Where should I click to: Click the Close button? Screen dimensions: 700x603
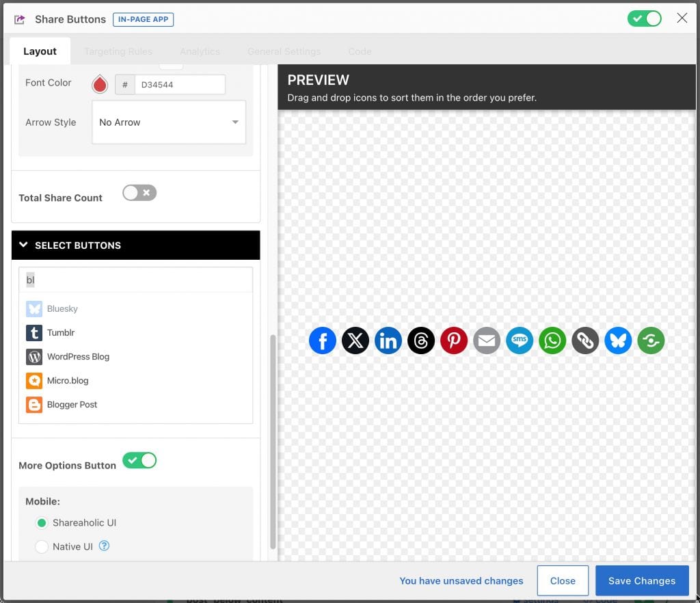pyautogui.click(x=563, y=580)
